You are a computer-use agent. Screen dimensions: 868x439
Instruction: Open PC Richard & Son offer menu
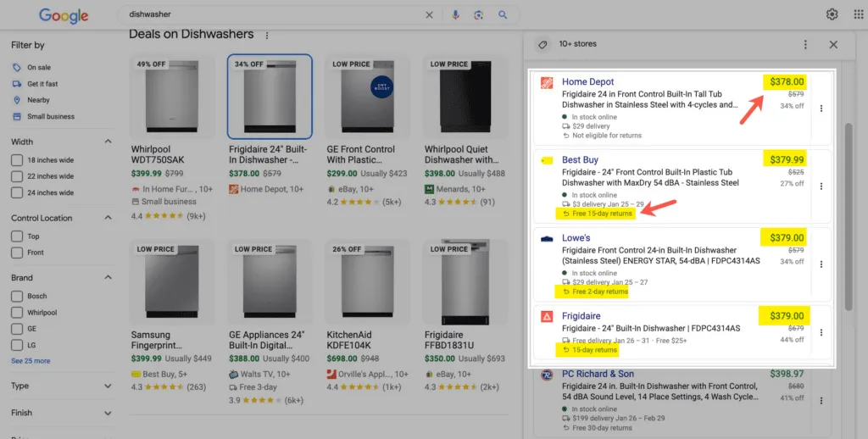[x=821, y=400]
